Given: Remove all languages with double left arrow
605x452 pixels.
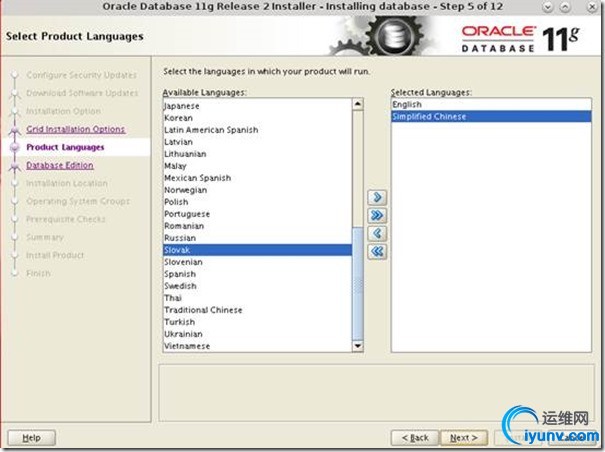Looking at the screenshot, I should click(x=377, y=252).
